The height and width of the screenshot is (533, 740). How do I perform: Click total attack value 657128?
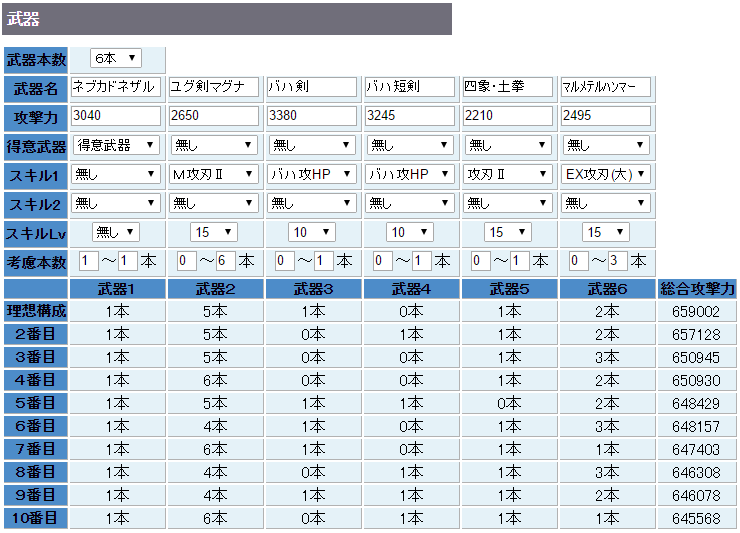(696, 335)
